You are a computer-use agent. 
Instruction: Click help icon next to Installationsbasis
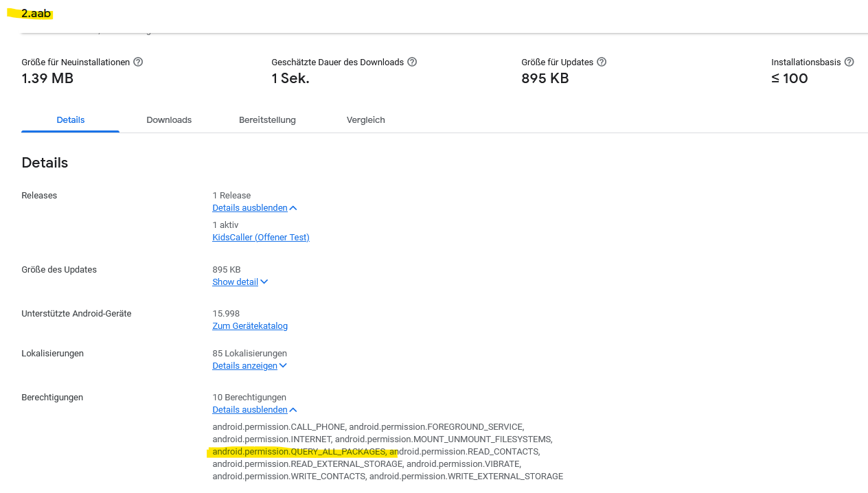(x=849, y=62)
